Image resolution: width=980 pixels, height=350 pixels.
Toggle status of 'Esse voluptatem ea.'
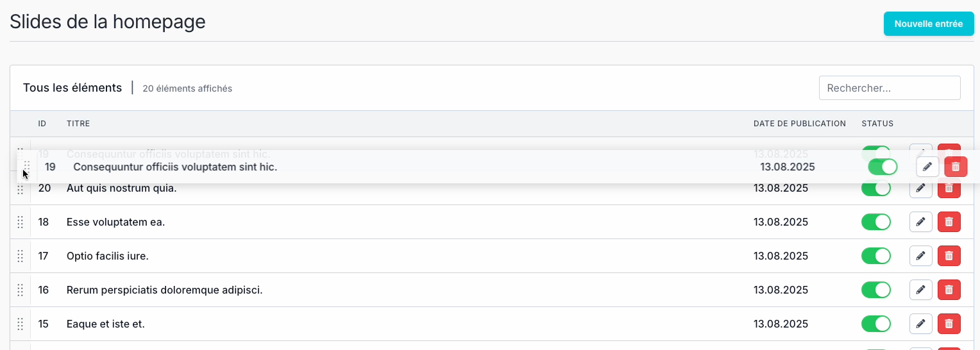[x=875, y=222]
